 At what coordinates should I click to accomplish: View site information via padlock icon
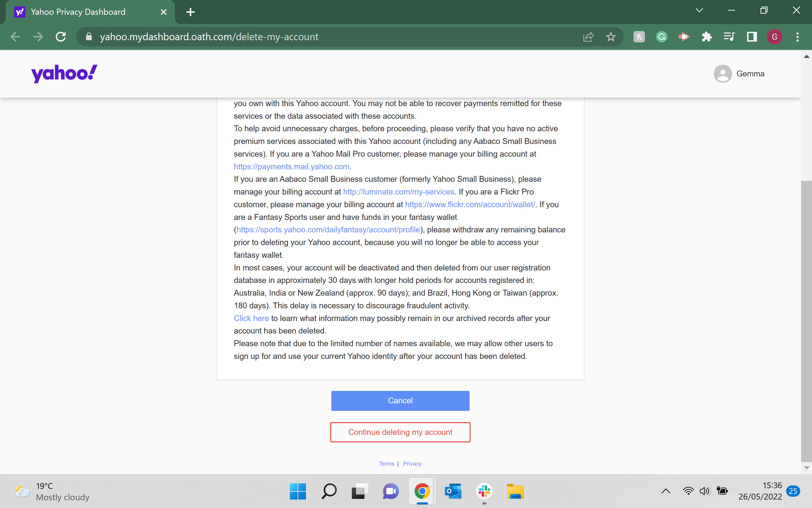89,37
